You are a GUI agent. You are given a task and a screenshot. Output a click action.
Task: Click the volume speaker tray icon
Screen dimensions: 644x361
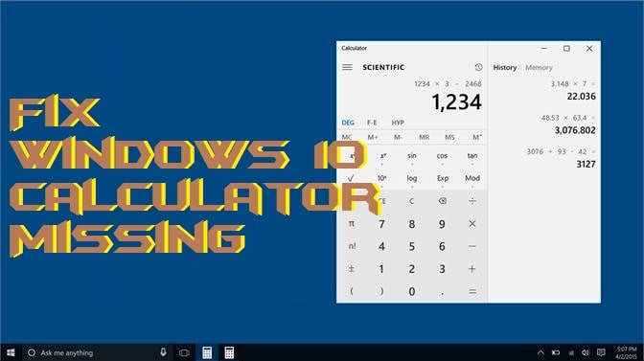pos(586,352)
